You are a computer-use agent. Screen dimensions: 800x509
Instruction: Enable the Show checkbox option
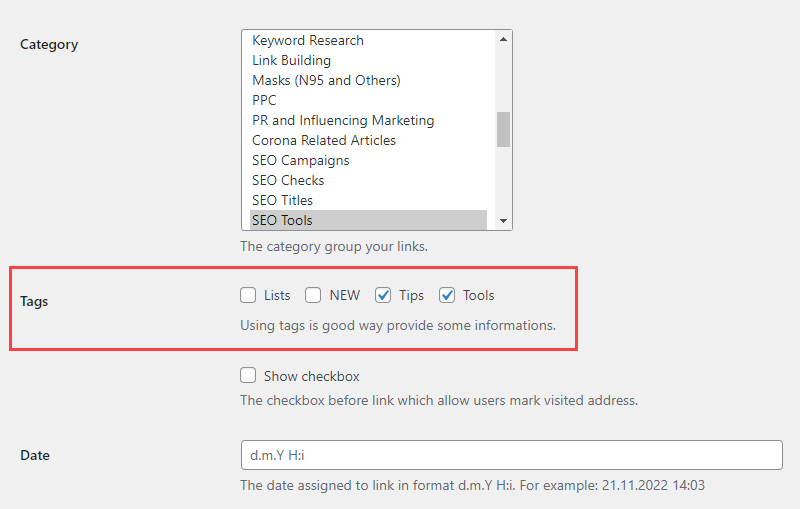248,376
